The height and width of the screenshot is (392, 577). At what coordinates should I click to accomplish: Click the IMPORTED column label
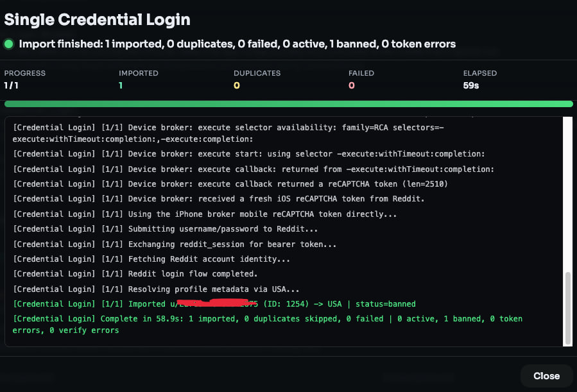tap(139, 73)
